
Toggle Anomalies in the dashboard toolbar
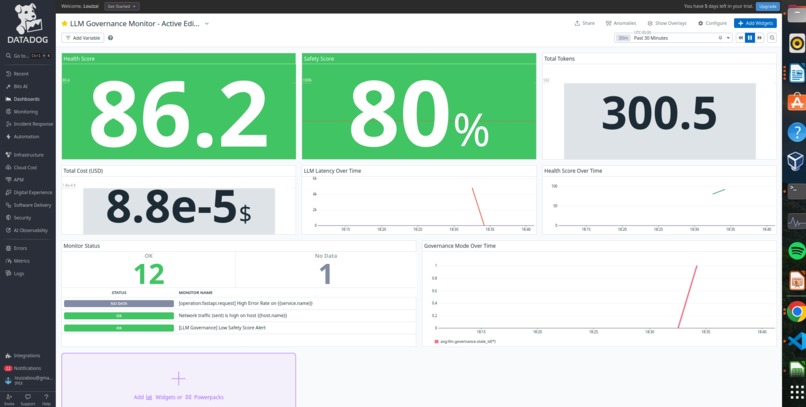pyautogui.click(x=620, y=23)
